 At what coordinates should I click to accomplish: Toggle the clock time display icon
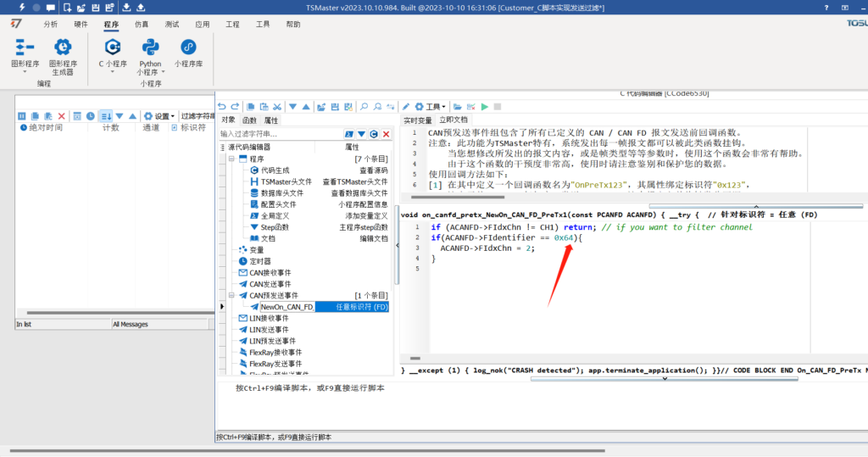pyautogui.click(x=91, y=116)
